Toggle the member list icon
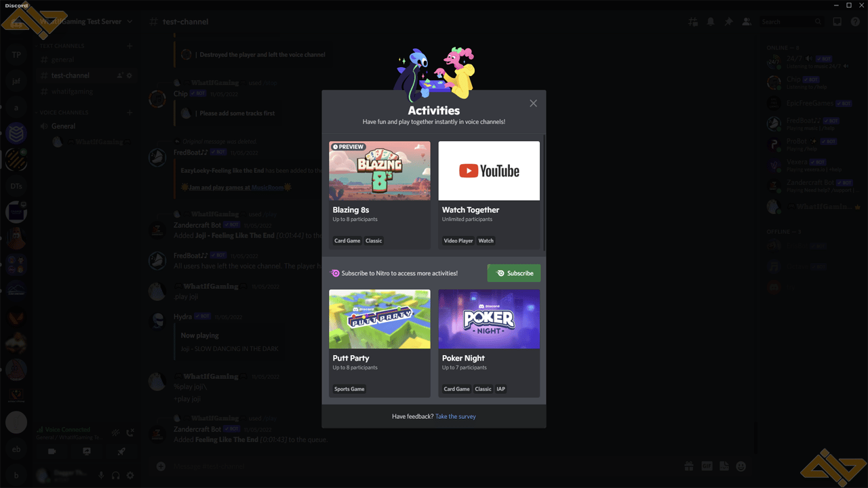This screenshot has height=488, width=868. (x=746, y=22)
